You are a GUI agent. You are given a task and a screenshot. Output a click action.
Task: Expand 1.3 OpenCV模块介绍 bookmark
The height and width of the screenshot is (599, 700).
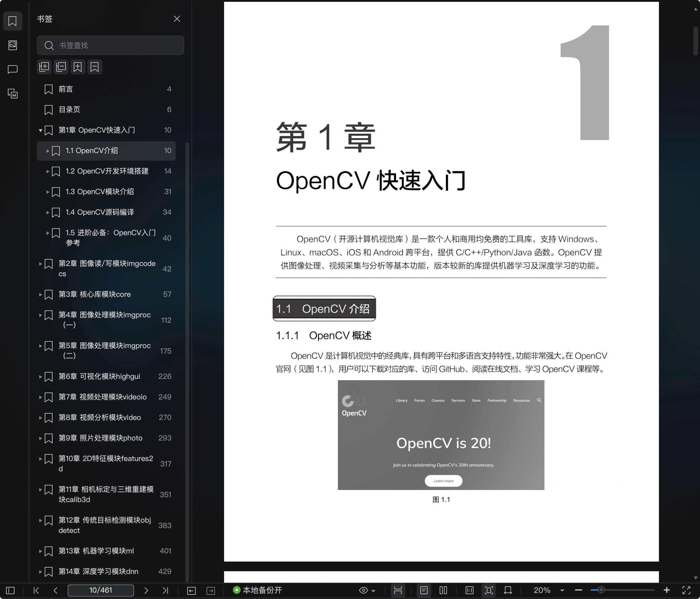click(48, 192)
